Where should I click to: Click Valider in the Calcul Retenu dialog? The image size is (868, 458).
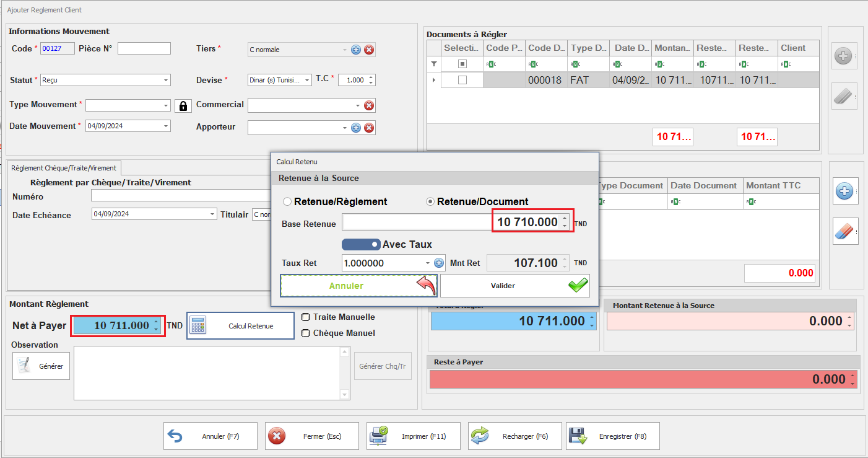pos(515,286)
